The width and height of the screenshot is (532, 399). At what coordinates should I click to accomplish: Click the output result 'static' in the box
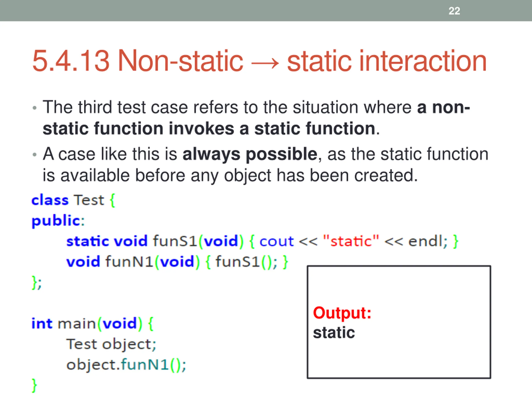334,333
